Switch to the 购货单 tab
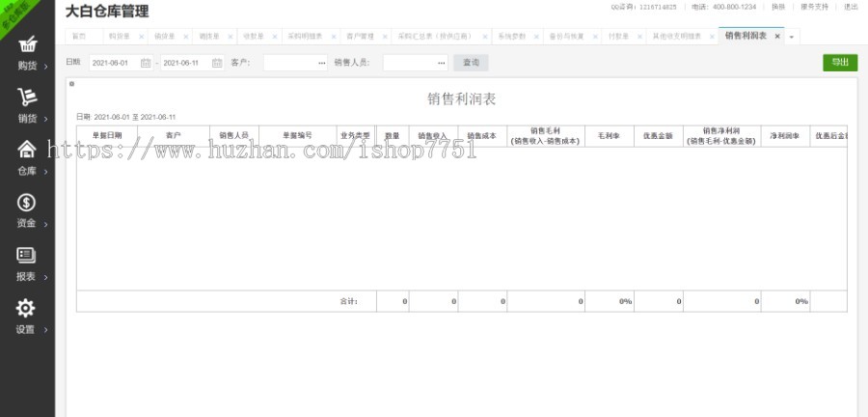The width and height of the screenshot is (868, 417). (x=119, y=37)
